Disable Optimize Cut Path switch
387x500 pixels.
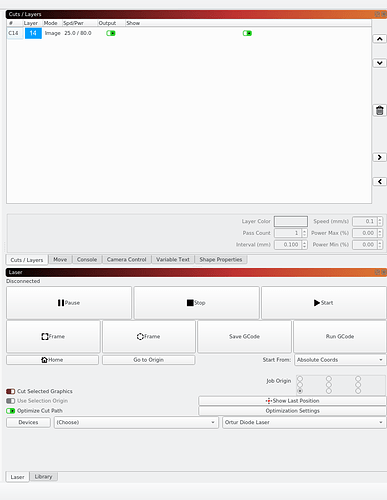[11, 411]
